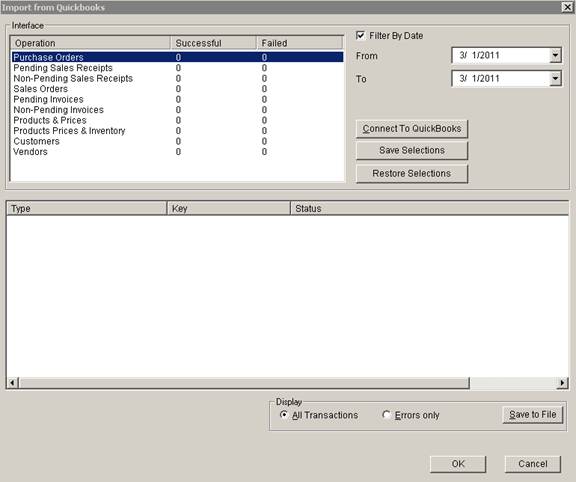
Task: Click the Save to File button
Action: tap(533, 415)
